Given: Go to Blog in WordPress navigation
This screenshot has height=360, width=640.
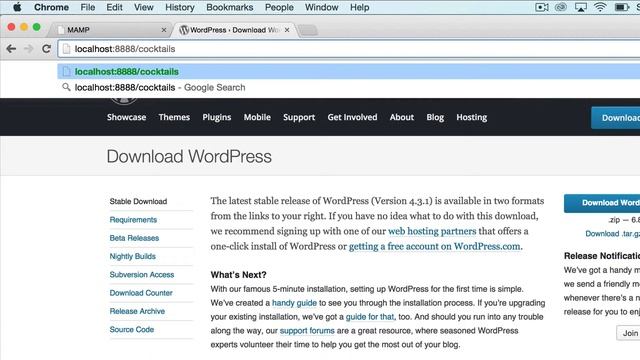Looking at the screenshot, I should tap(435, 118).
